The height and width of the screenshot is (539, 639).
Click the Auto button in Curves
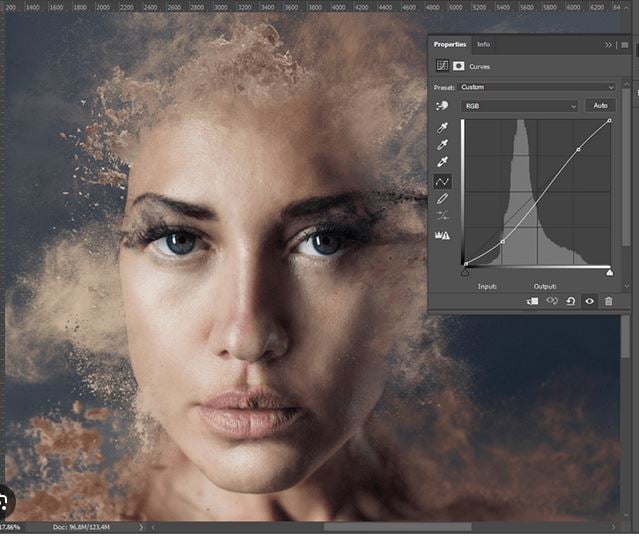(600, 106)
